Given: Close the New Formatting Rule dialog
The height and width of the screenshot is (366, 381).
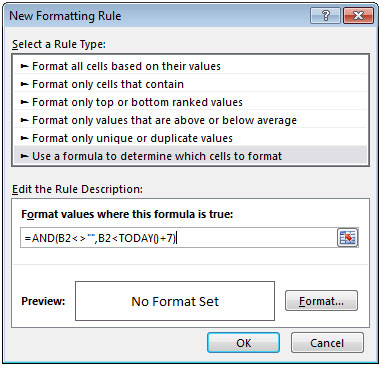Looking at the screenshot, I should pos(358,16).
